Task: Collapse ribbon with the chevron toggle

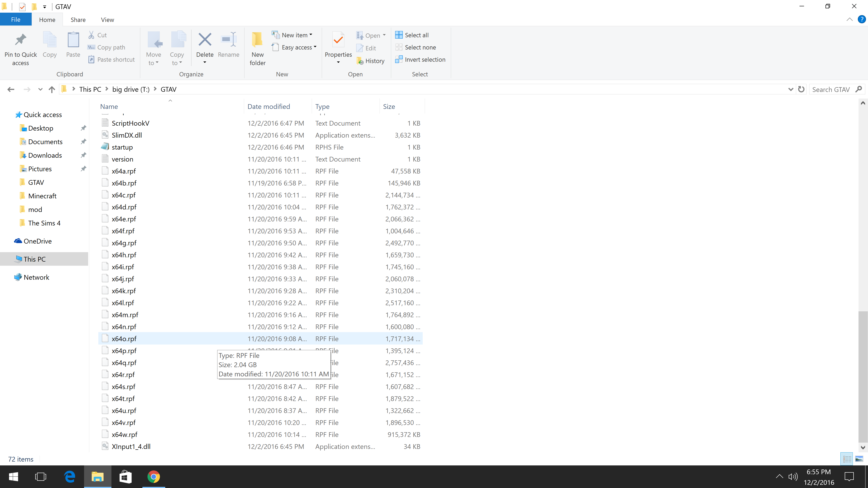Action: click(x=849, y=19)
